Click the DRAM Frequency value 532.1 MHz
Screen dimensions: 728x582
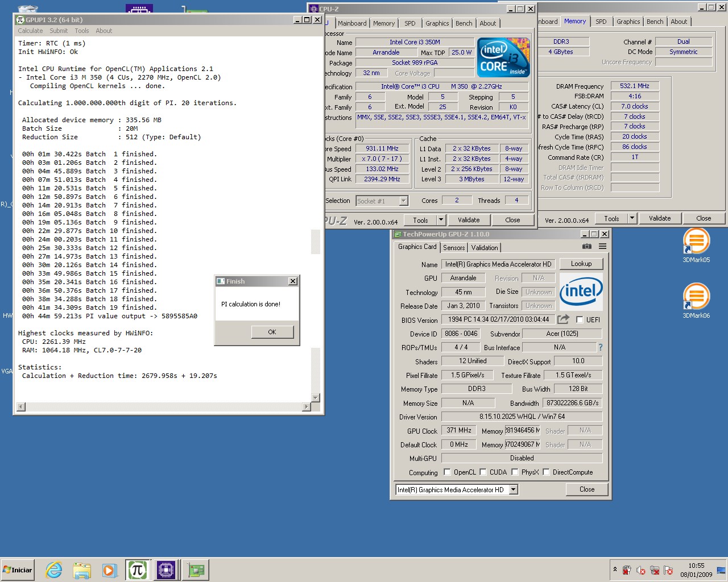635,86
